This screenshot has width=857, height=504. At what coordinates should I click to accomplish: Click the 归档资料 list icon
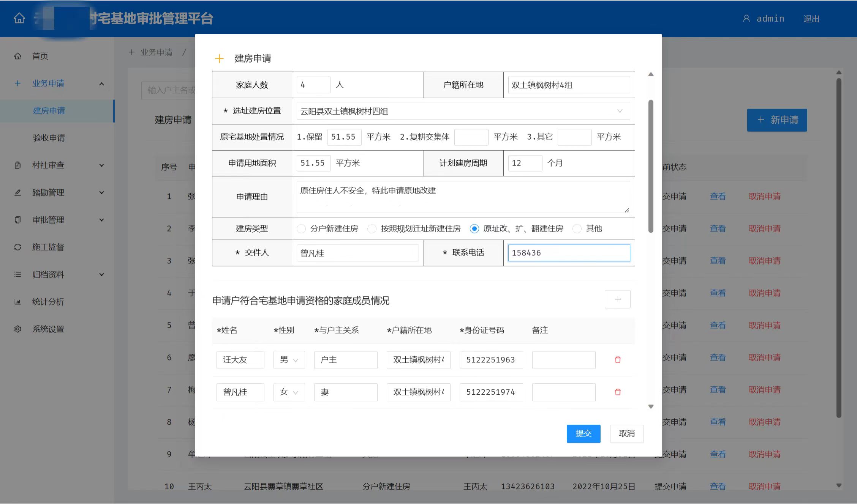[17, 274]
